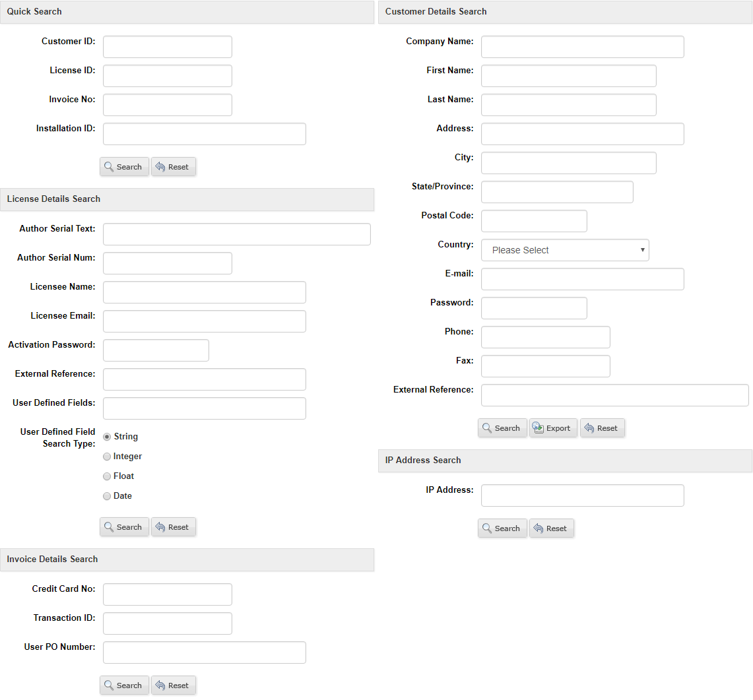Click into the IP Address text field
Screen dimensions: 753x700
582,495
